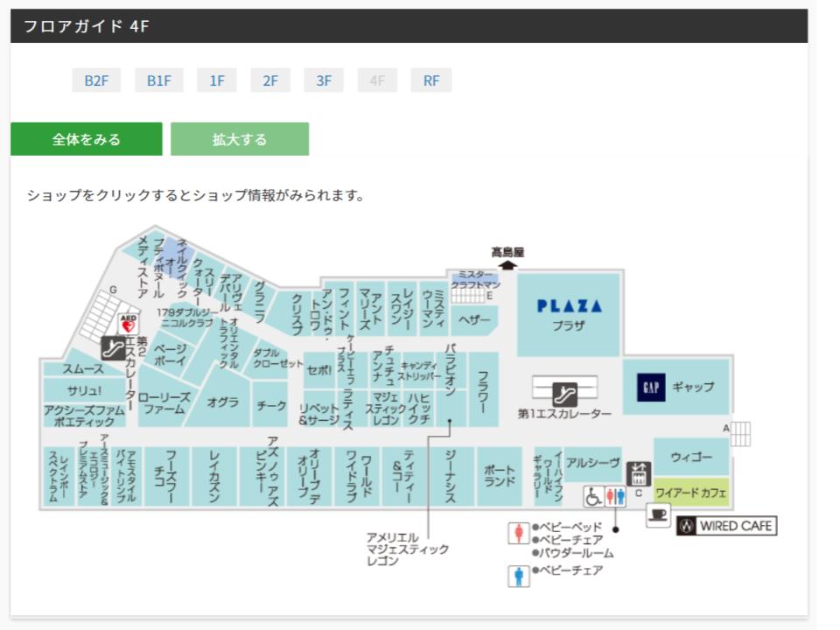Screen dimensions: 840x630
Task: Open the サリュ! shop on the map
Action: 84,390
